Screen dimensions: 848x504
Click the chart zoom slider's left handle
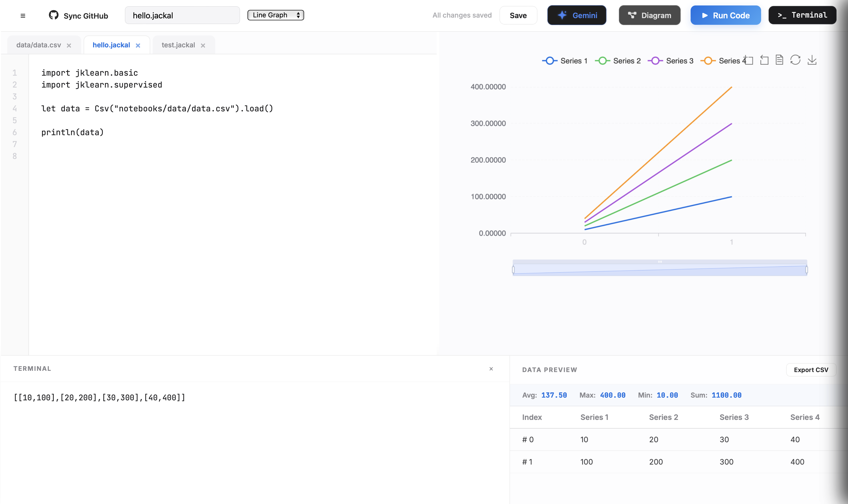[x=513, y=270]
